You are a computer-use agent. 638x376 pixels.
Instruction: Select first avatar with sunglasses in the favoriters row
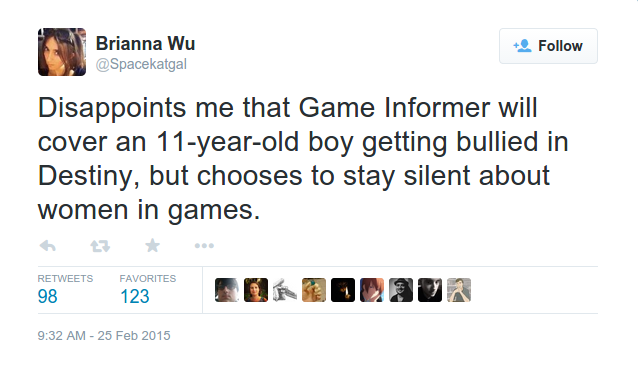(227, 290)
